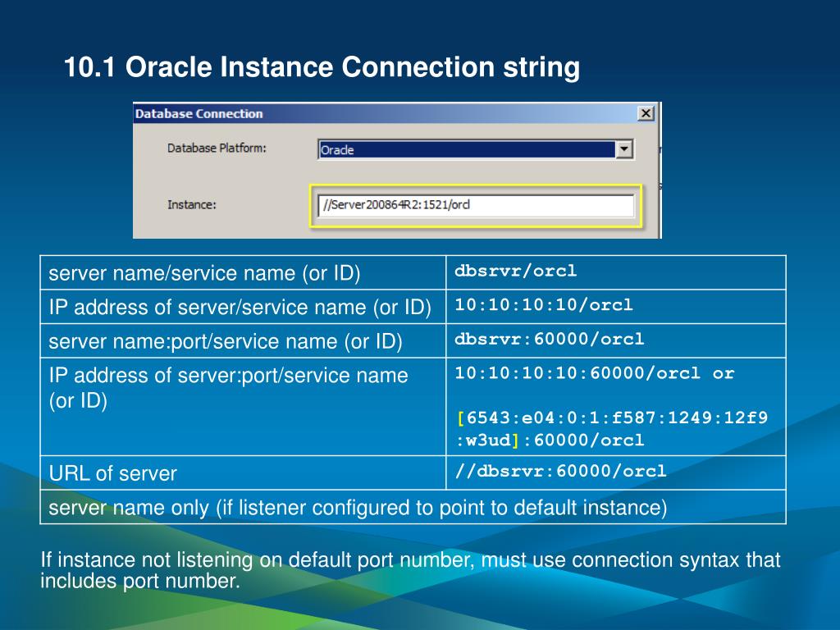840x630 pixels.
Task: Open the Database Platform dropdown arrow
Action: tap(624, 149)
